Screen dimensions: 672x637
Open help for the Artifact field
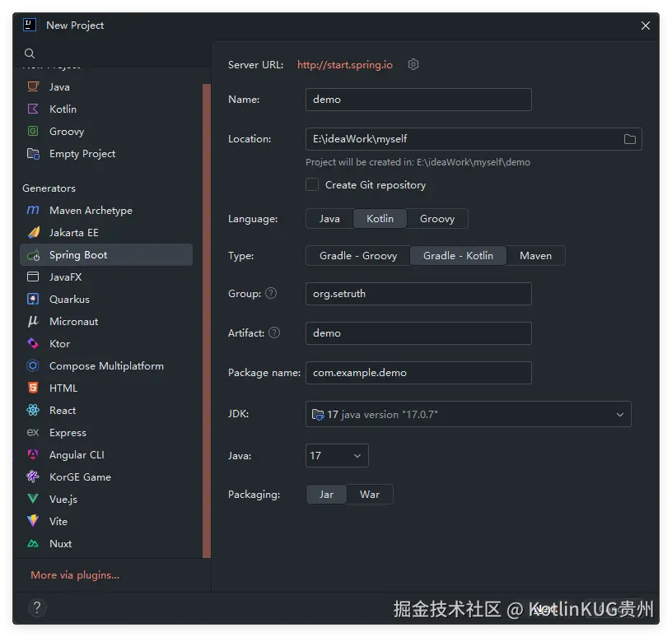click(274, 332)
